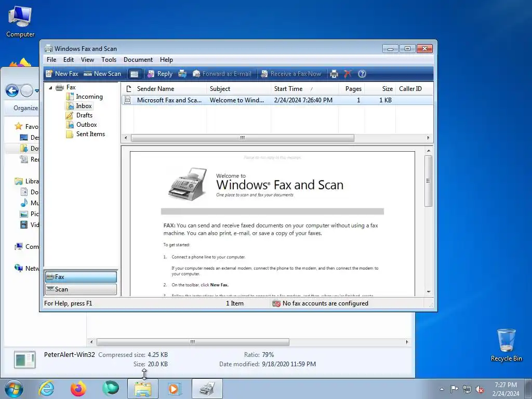Click the New Scan toolbar button
Image resolution: width=532 pixels, height=399 pixels.
(x=102, y=74)
